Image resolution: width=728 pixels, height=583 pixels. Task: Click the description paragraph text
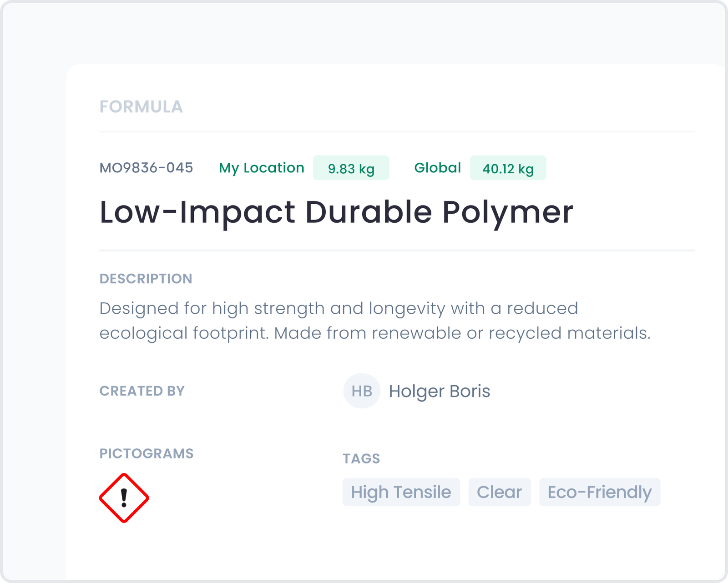tap(375, 321)
